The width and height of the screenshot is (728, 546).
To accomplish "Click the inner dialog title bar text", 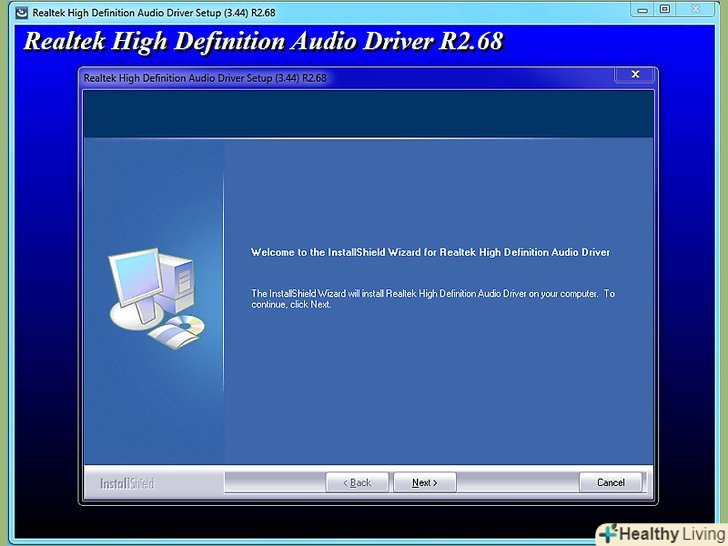I will tap(205, 77).
